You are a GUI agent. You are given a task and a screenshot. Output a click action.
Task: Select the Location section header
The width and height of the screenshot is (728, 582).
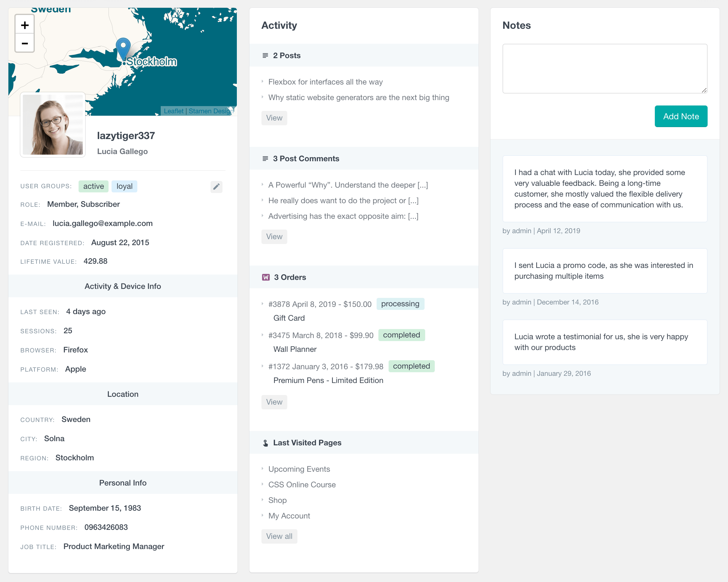click(x=122, y=394)
